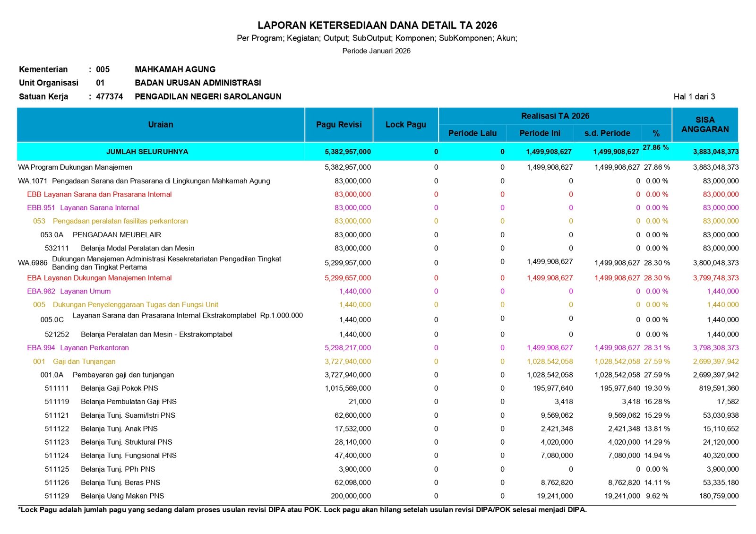Click EBB Layanan Sarana dan Prasarana Internal
Viewport: 756px width, 534px height.
pyautogui.click(x=99, y=194)
